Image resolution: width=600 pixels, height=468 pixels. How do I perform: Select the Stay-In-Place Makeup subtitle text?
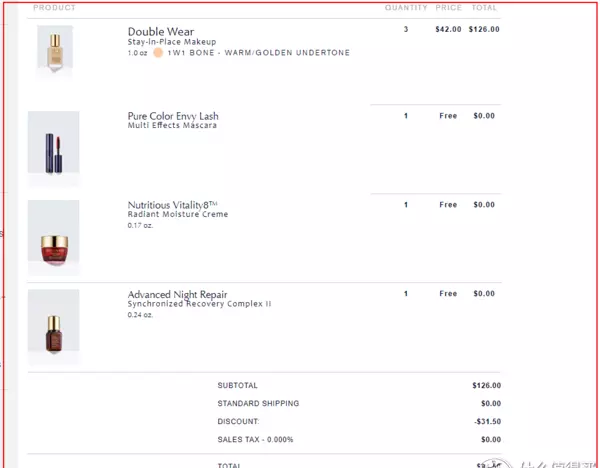tap(172, 42)
